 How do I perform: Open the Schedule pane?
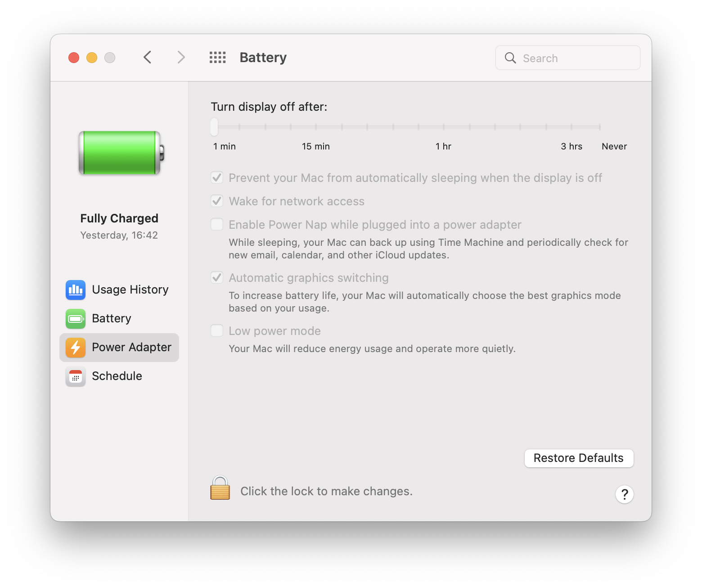119,376
